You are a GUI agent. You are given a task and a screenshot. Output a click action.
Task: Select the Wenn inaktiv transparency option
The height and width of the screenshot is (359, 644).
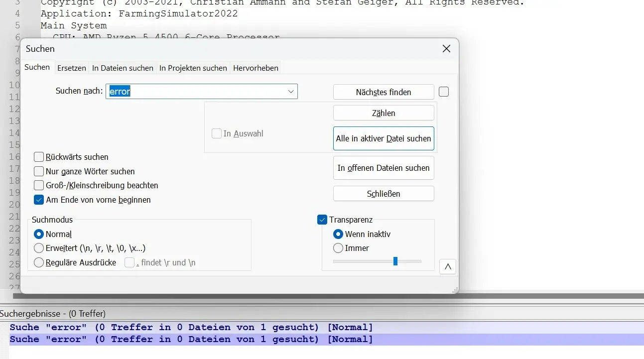[x=338, y=234]
